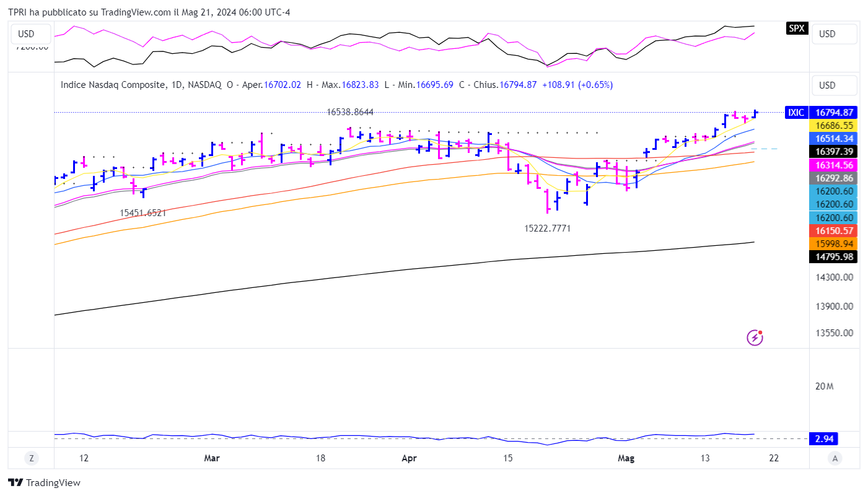Viewport: 868px width, 496px height.
Task: Select the yellow 16686.55 price label
Action: [834, 126]
